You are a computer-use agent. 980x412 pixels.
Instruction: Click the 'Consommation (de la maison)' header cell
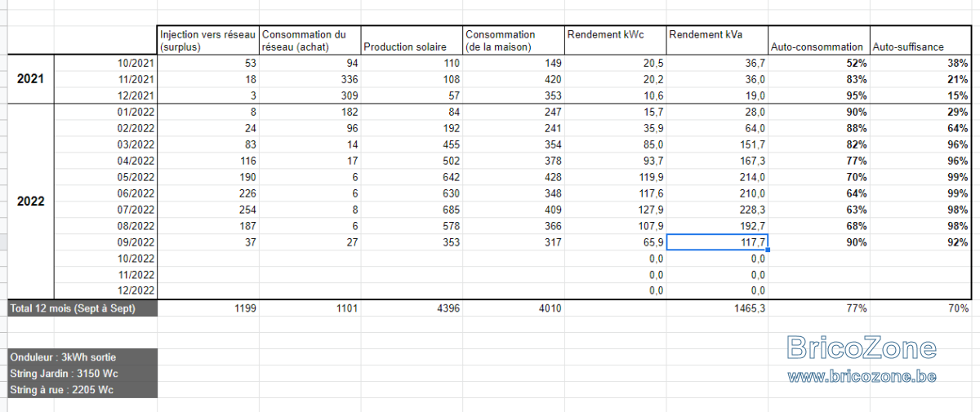click(x=514, y=41)
